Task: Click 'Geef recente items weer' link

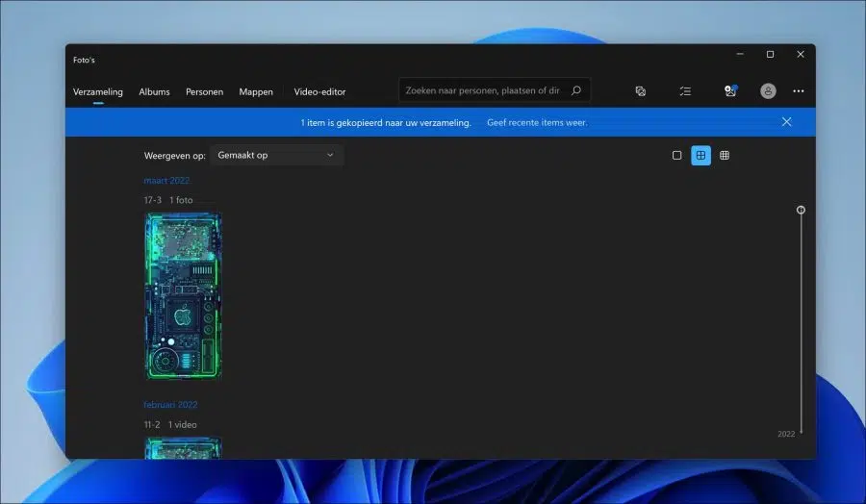Action: coord(537,122)
